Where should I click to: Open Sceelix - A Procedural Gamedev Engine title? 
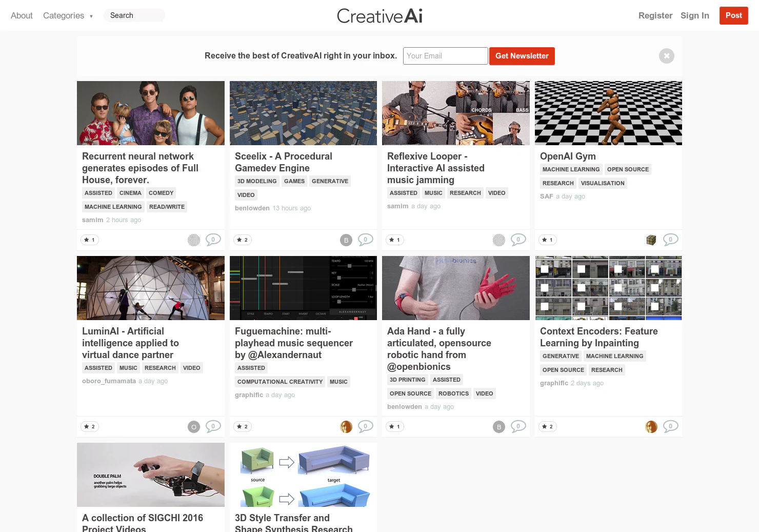[284, 162]
